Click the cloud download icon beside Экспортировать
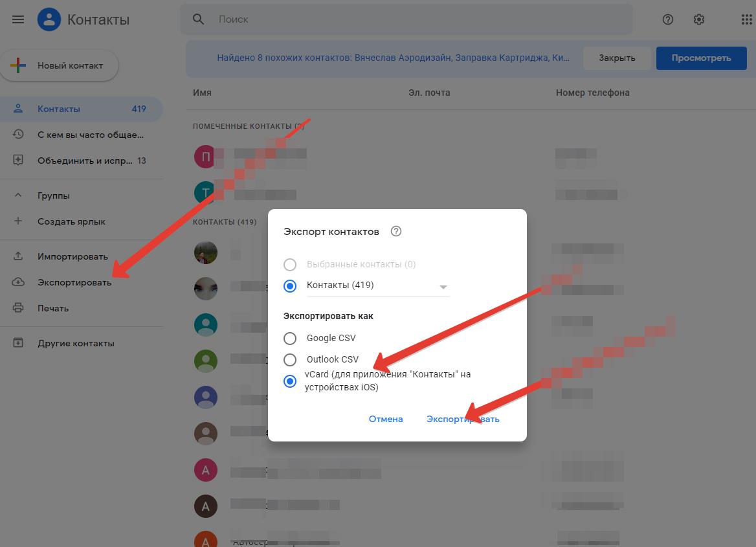 coord(18,282)
